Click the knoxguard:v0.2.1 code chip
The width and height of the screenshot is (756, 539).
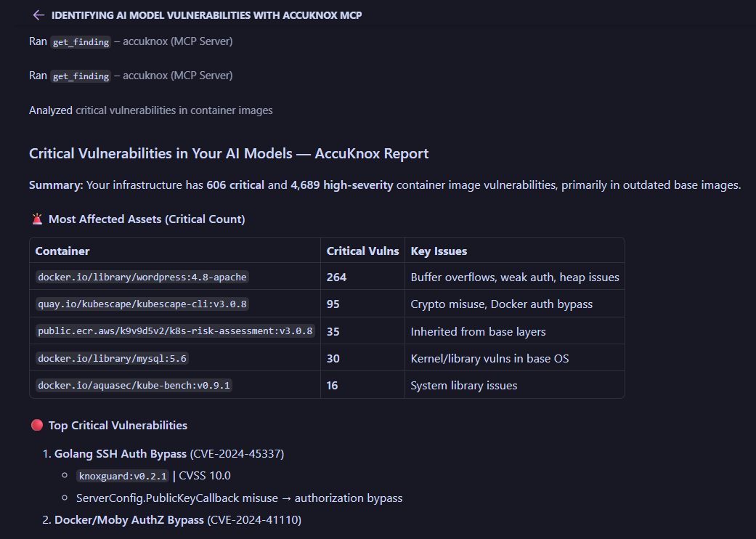122,475
